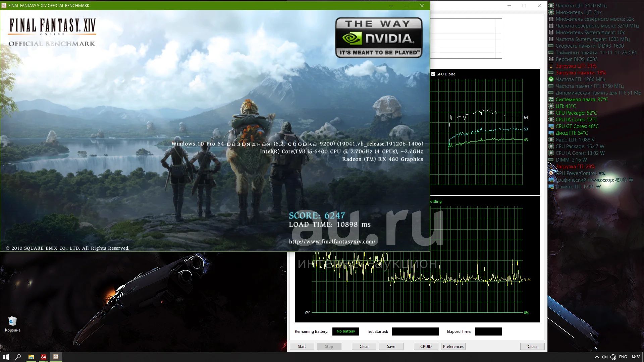644x362 pixels.
Task: Click the LOAD TIME: 10898 ms text
Action: click(330, 225)
